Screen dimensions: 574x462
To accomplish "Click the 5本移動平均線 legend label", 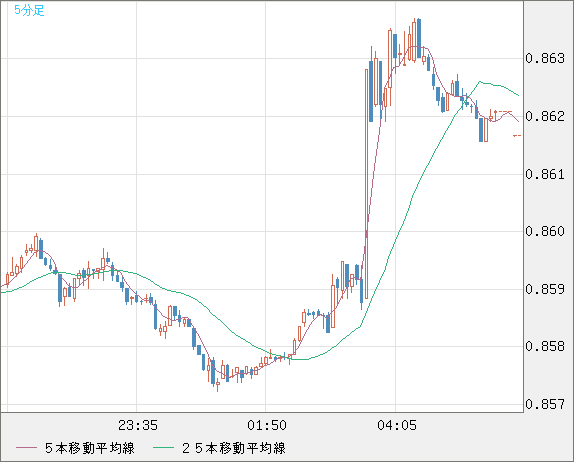I will [x=90, y=448].
